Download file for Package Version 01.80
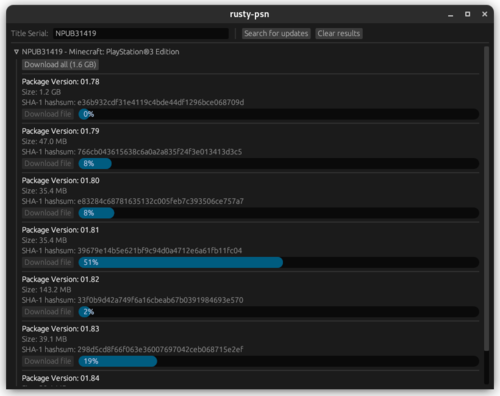500x396 pixels. point(48,213)
